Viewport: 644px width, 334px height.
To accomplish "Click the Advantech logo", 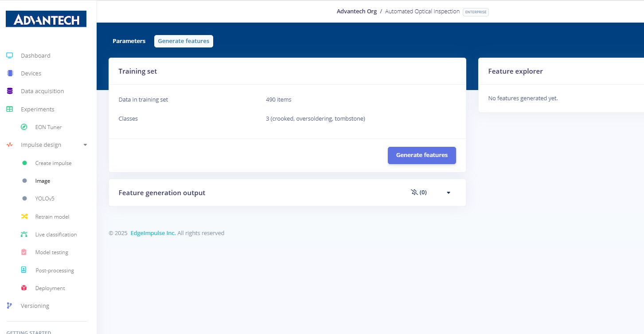I will coord(46,19).
